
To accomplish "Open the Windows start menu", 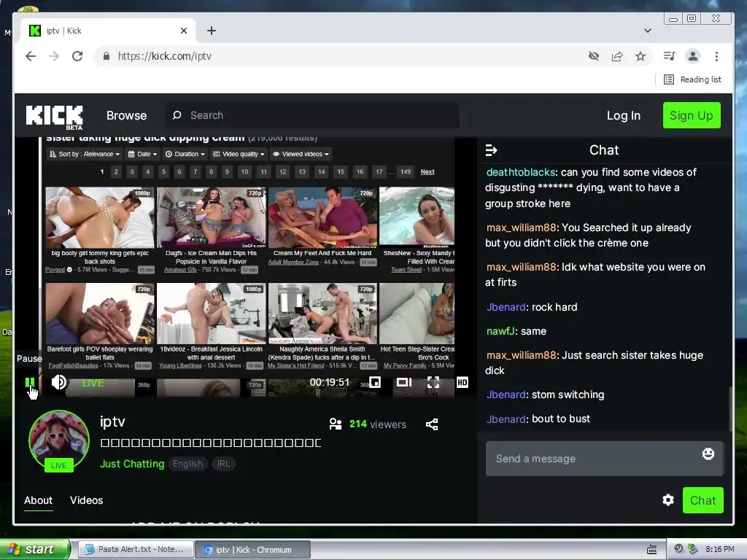I will [34, 549].
